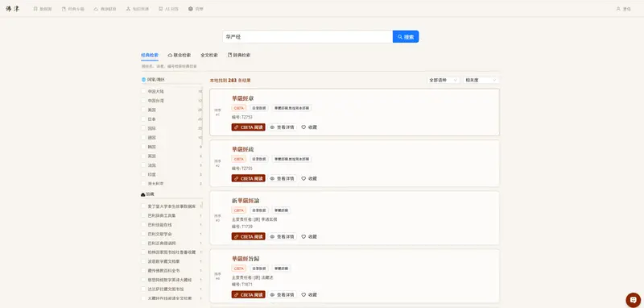The width and height of the screenshot is (644, 308).
Task: Open the result title above T1871
Action: (x=246, y=259)
